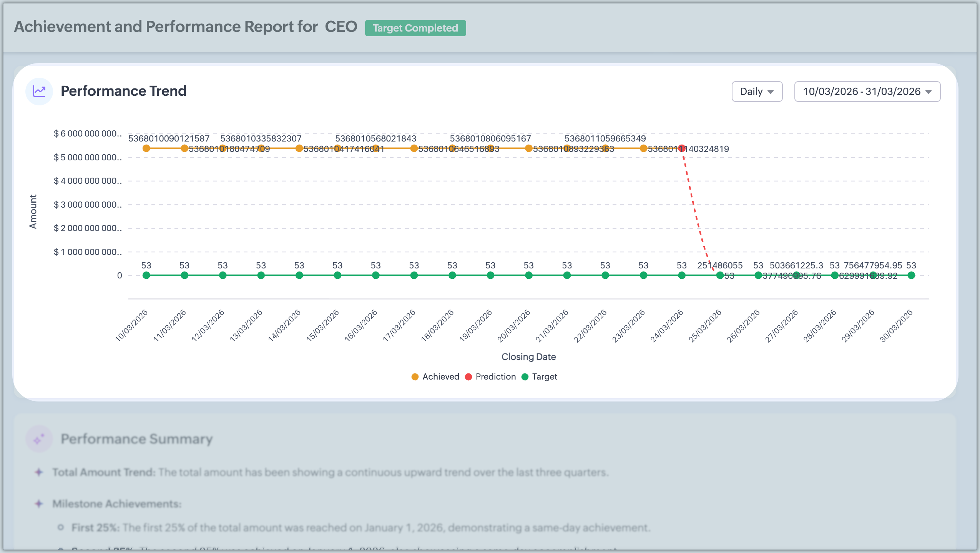
Task: Click the green target point on 30/03/2026
Action: click(911, 275)
